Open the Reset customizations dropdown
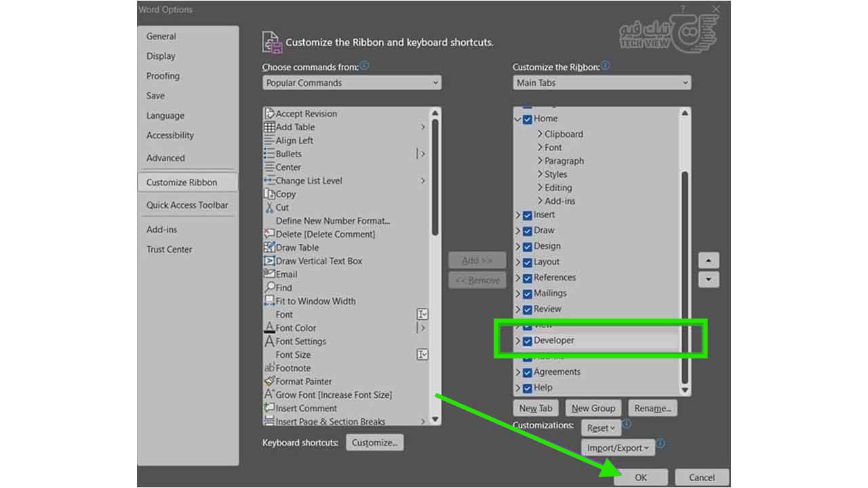The width and height of the screenshot is (868, 488). point(601,428)
